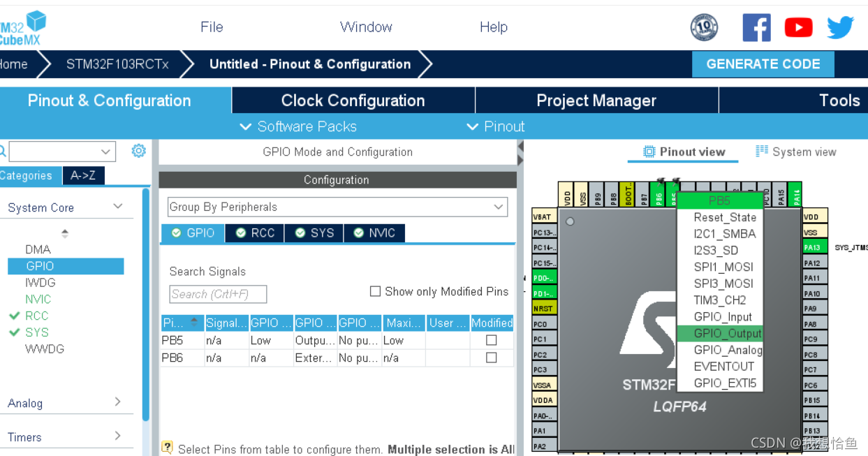Select the NVIC configuration tab

click(x=374, y=233)
